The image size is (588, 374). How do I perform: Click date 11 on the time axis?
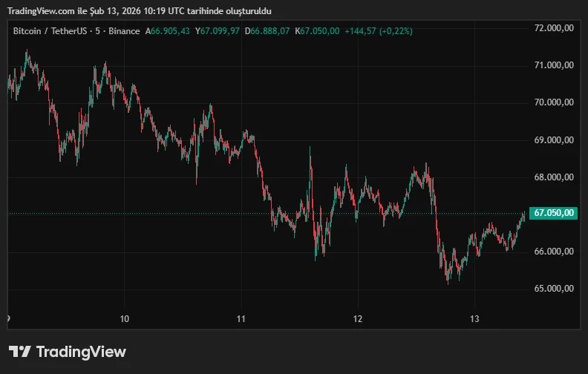click(x=241, y=319)
